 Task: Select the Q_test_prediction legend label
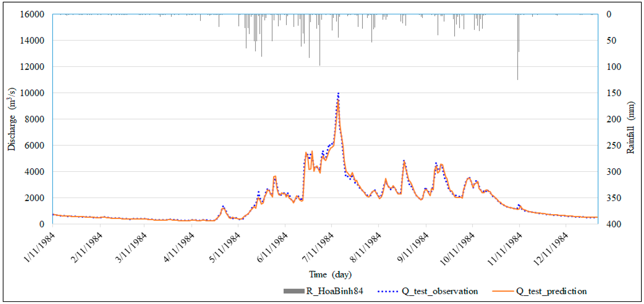coord(551,291)
